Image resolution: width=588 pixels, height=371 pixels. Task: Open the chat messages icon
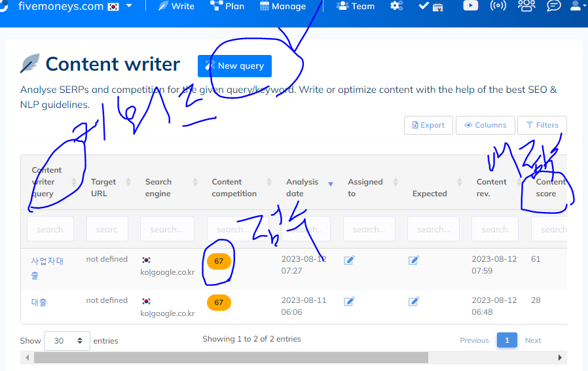click(x=554, y=6)
